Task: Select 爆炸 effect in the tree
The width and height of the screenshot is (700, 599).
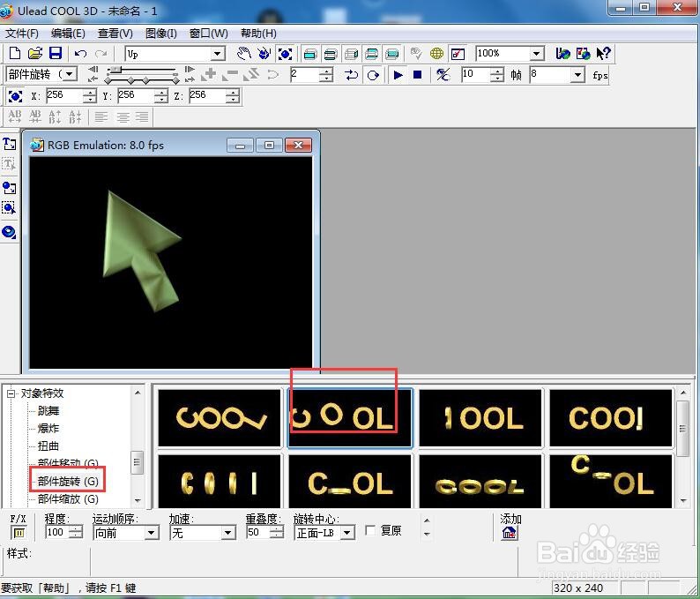Action: click(x=48, y=429)
